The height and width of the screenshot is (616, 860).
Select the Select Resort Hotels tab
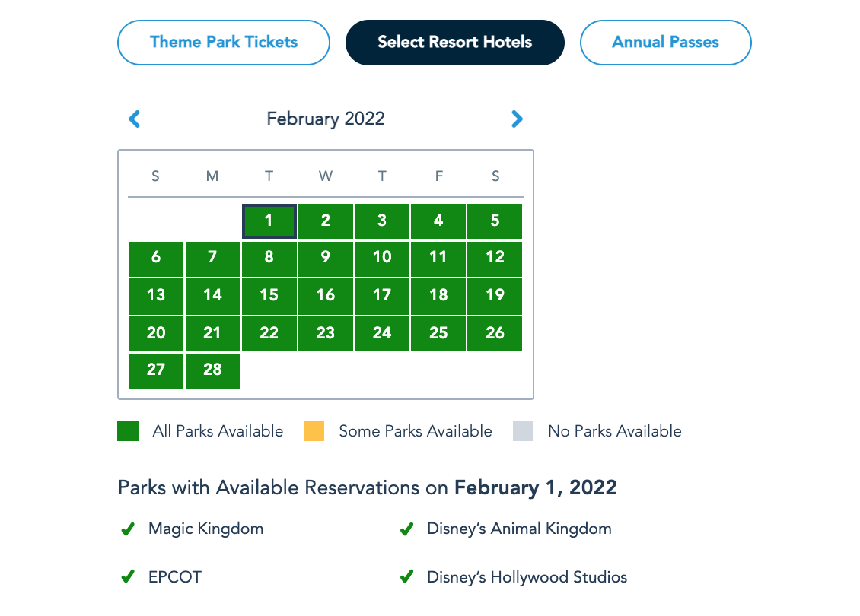tap(454, 42)
